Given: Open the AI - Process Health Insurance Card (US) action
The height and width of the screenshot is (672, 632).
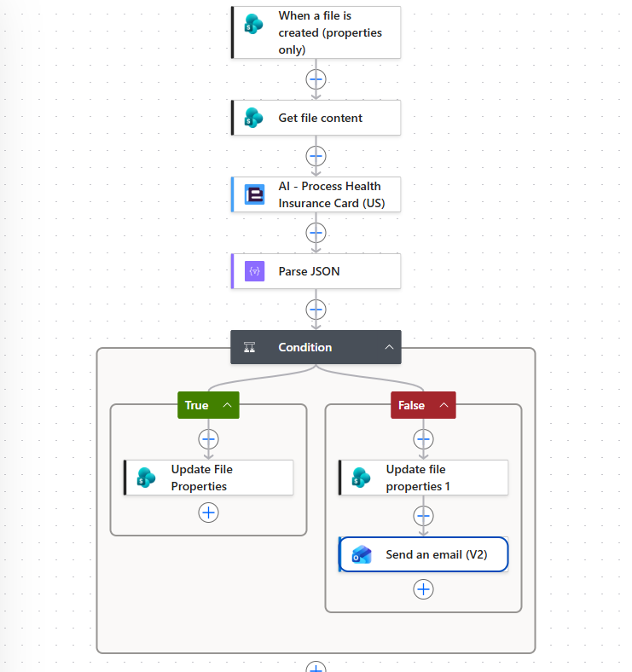Looking at the screenshot, I should pos(316,194).
